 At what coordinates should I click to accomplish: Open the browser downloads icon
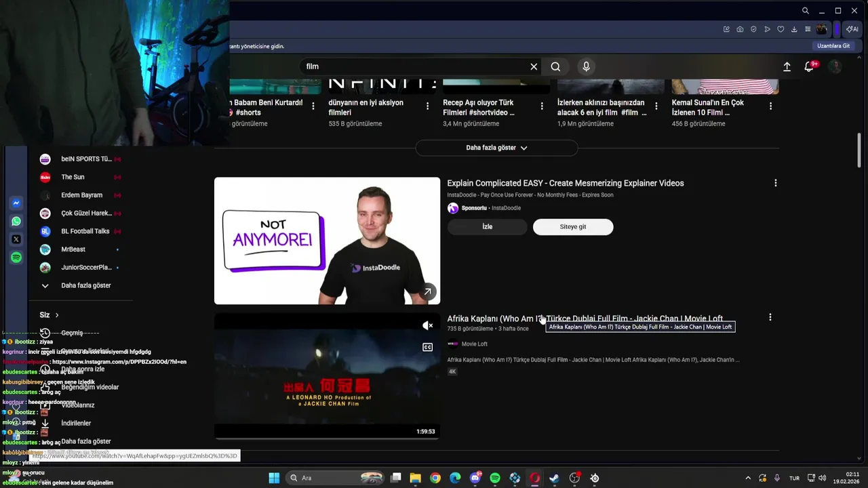[x=794, y=29]
